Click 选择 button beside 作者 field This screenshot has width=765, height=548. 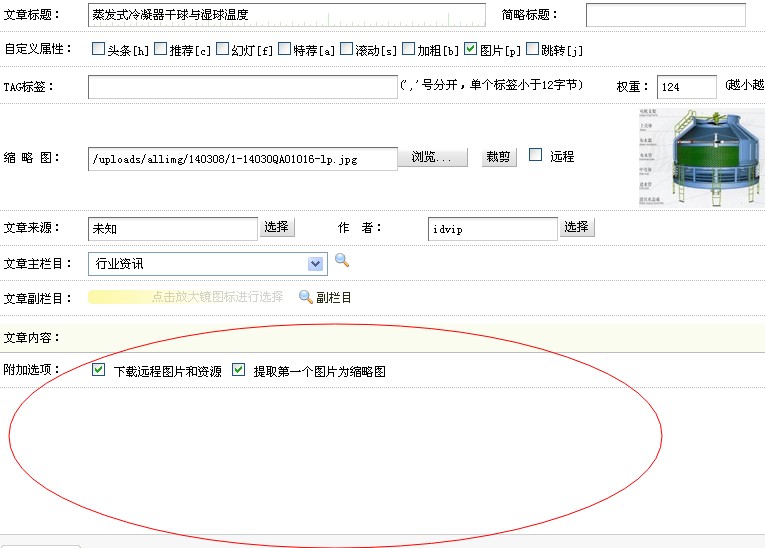[577, 227]
